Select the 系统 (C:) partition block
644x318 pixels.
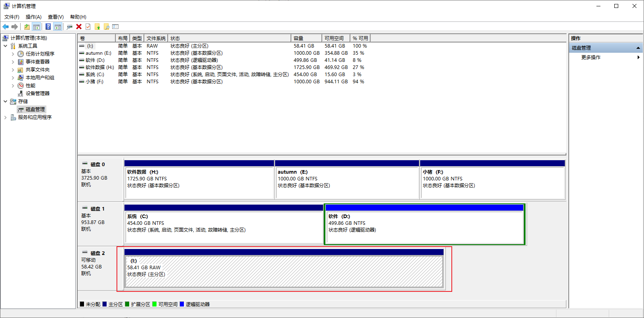(x=224, y=224)
